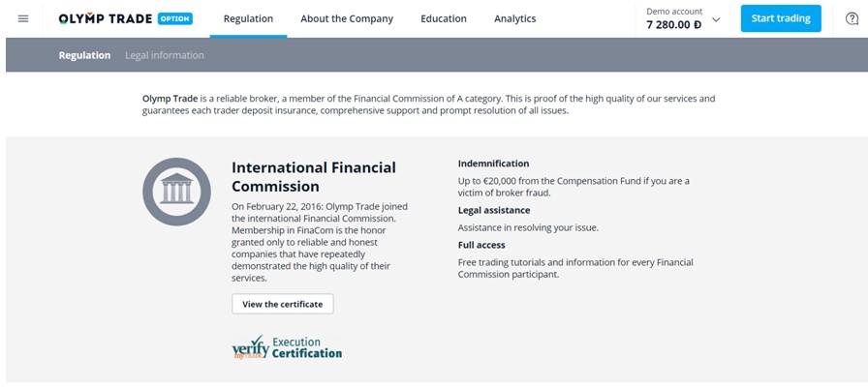Click the Olymp Trade logo
This screenshot has width=868, height=388.
tap(106, 18)
